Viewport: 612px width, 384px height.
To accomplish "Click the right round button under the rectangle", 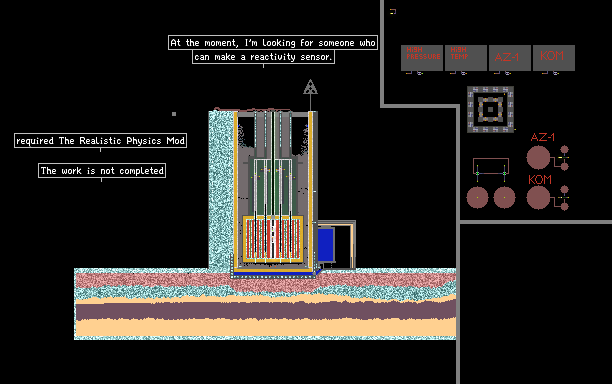I will (x=504, y=197).
